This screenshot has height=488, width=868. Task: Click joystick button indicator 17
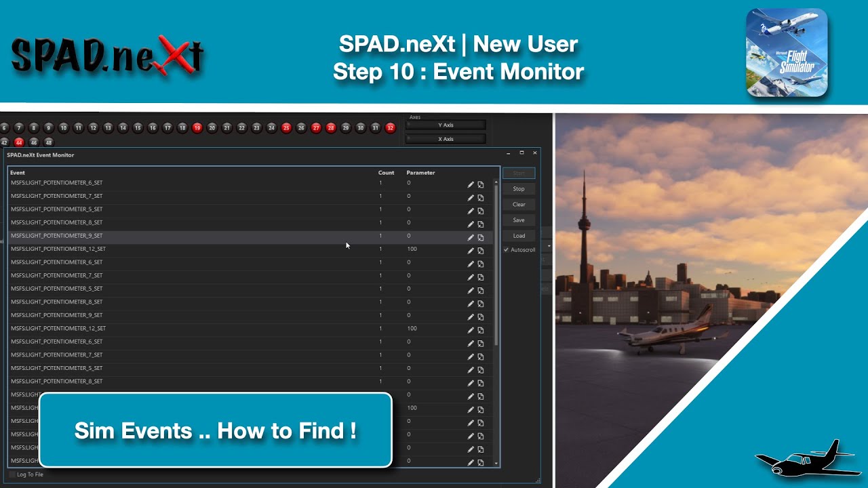167,127
